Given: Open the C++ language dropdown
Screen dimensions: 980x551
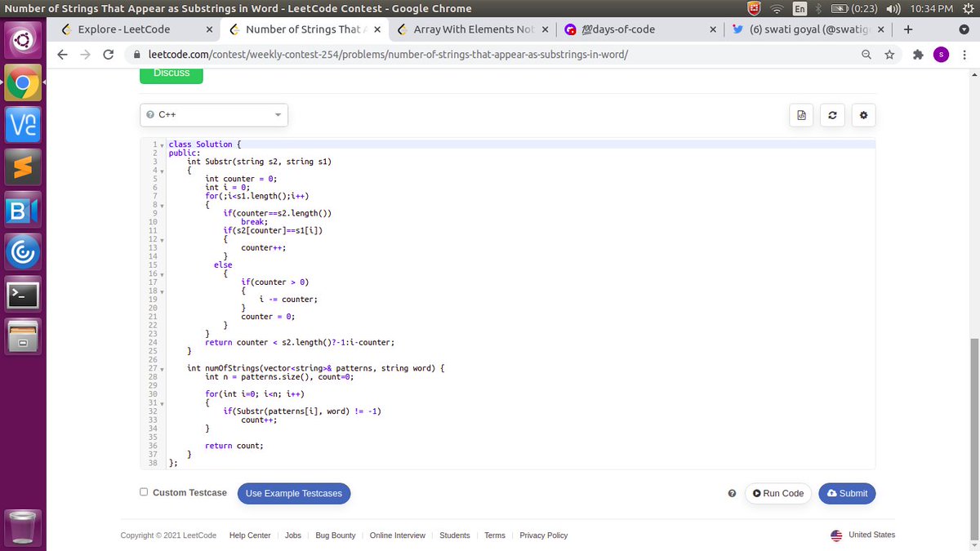Looking at the screenshot, I should [214, 115].
